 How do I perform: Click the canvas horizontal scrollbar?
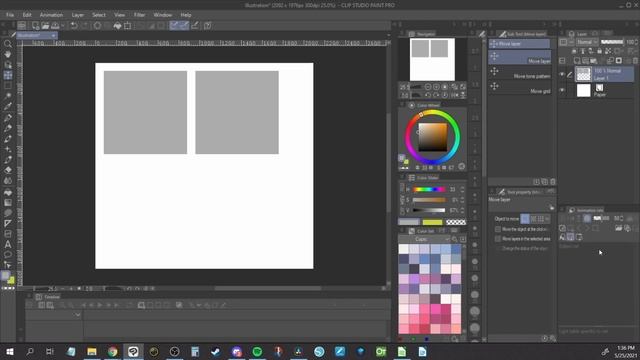(x=268, y=288)
